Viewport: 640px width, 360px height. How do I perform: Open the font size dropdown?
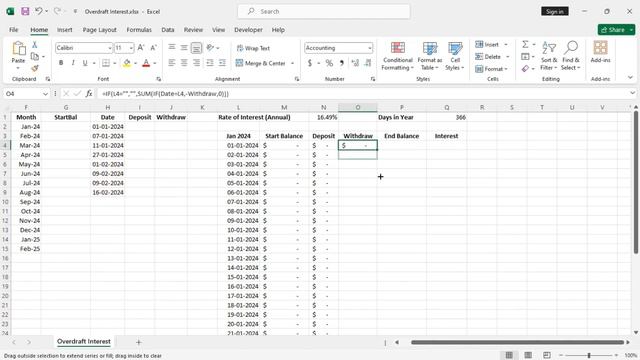click(x=131, y=48)
